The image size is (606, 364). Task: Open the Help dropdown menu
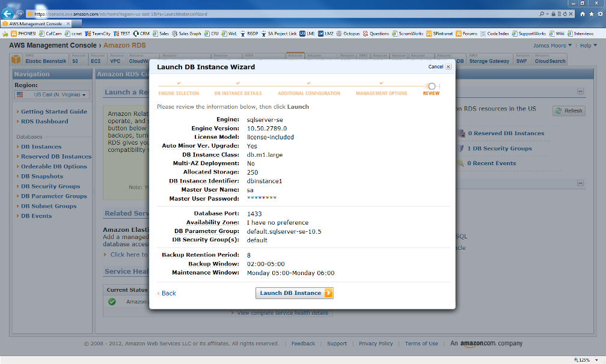[x=588, y=46]
